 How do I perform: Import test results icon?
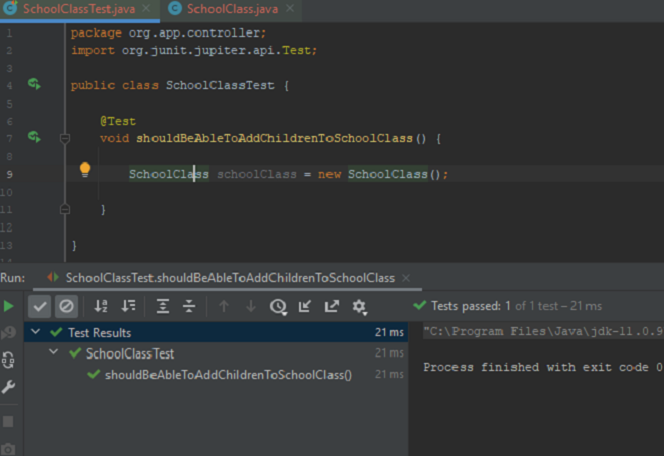coord(305,306)
